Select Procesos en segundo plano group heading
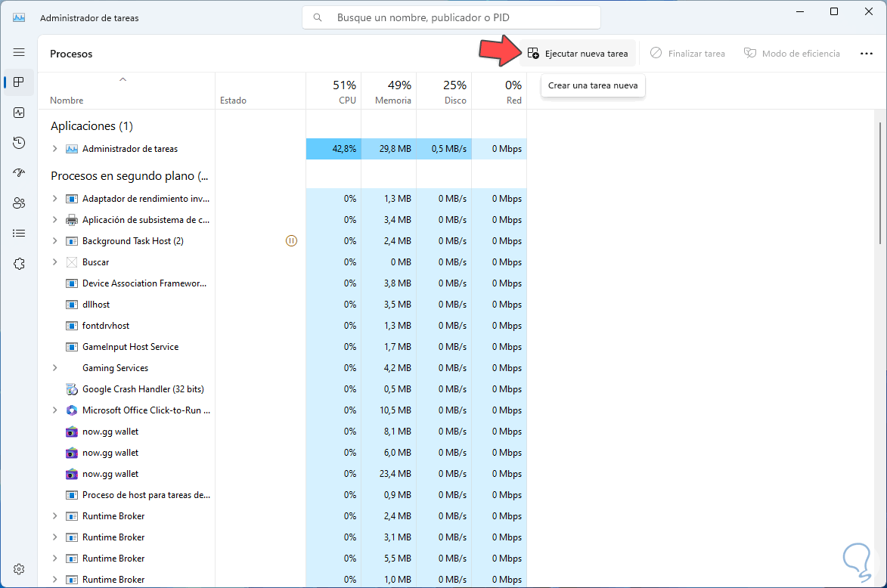 pos(129,176)
